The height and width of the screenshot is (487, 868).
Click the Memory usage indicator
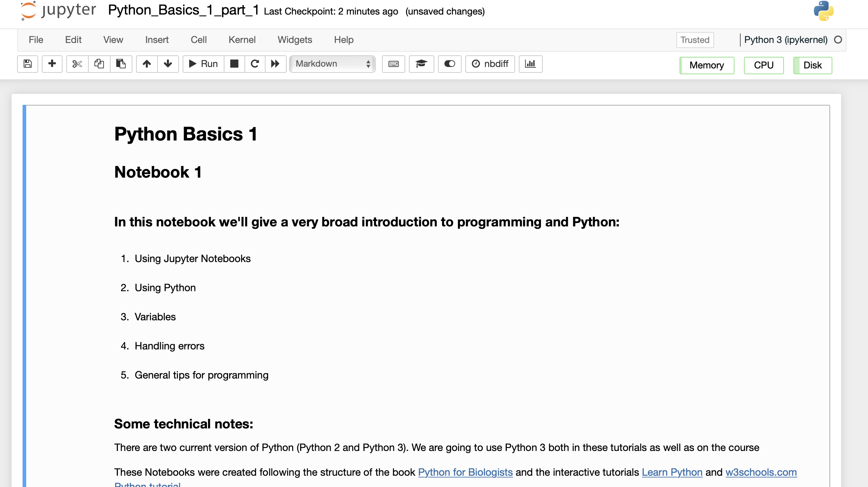[x=706, y=66]
